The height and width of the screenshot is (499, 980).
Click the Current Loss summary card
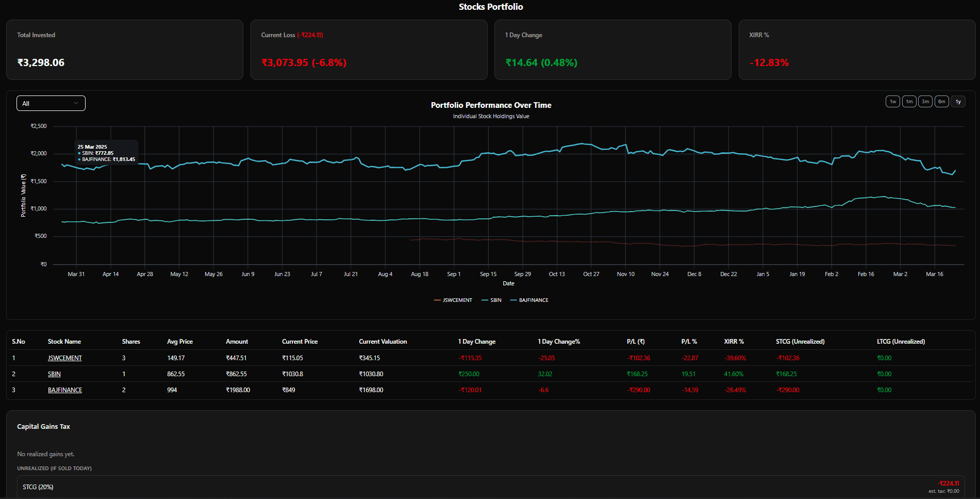coord(369,50)
